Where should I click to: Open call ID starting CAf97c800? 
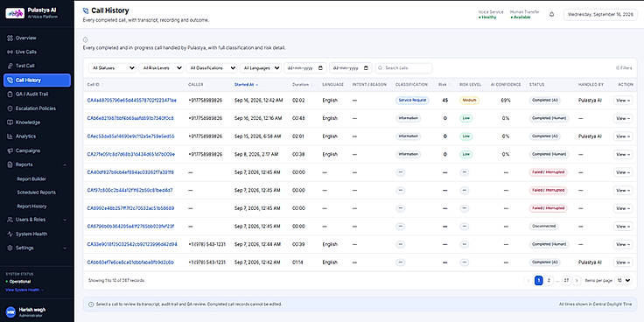[129, 190]
